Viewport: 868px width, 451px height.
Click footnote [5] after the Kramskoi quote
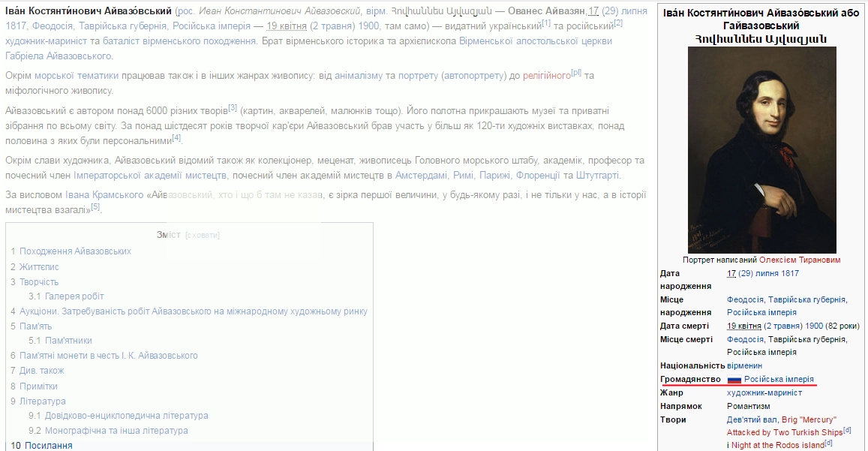click(95, 208)
